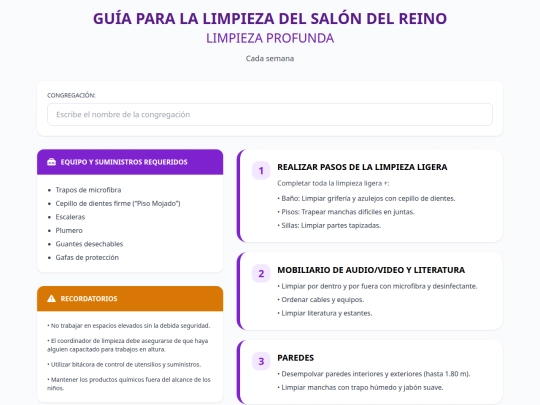This screenshot has height=405, width=540.
Task: Click 'Completar toda la limpieza ligera +:' line
Action: (x=333, y=183)
